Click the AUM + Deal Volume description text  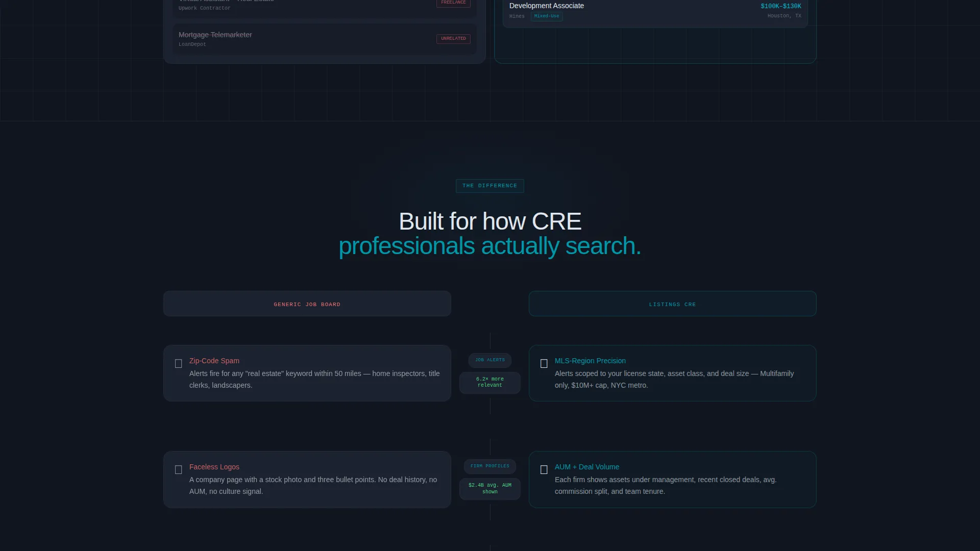pyautogui.click(x=666, y=486)
